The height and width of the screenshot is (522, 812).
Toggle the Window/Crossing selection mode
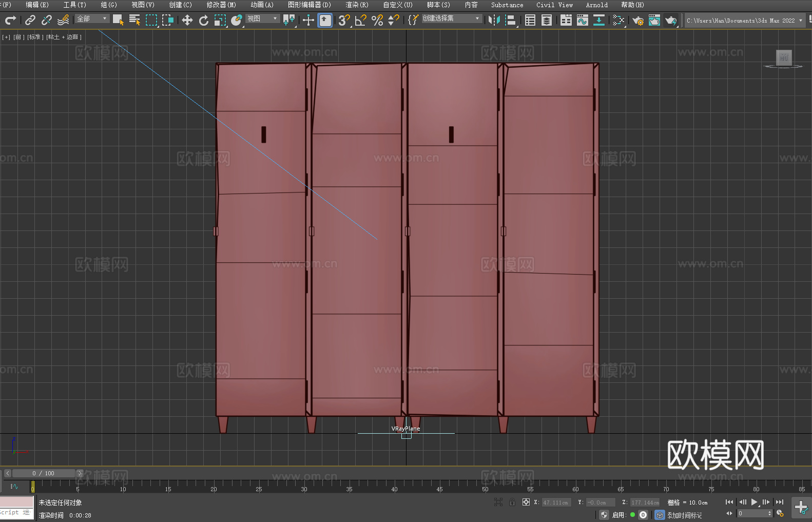pos(168,20)
